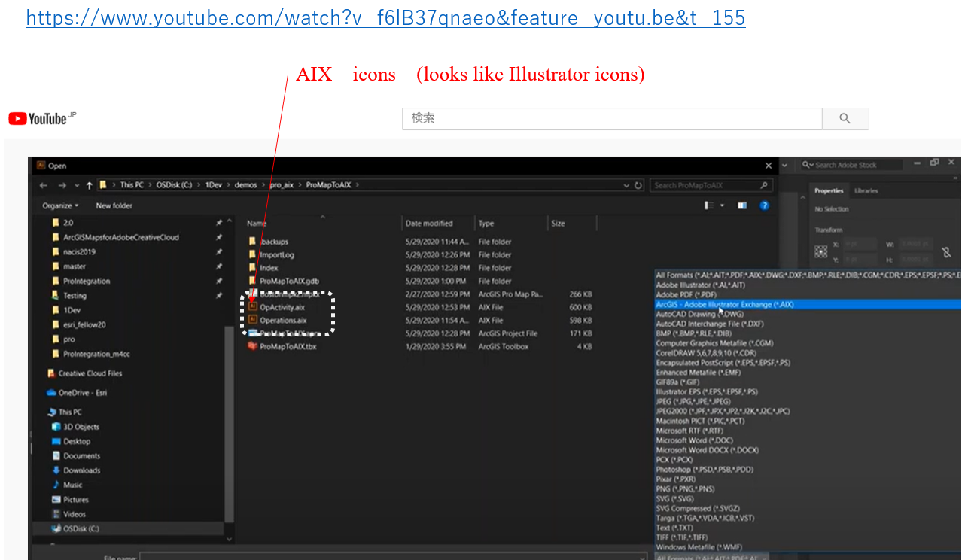
Task: Open the dialog Help question-mark icon
Action: [764, 205]
